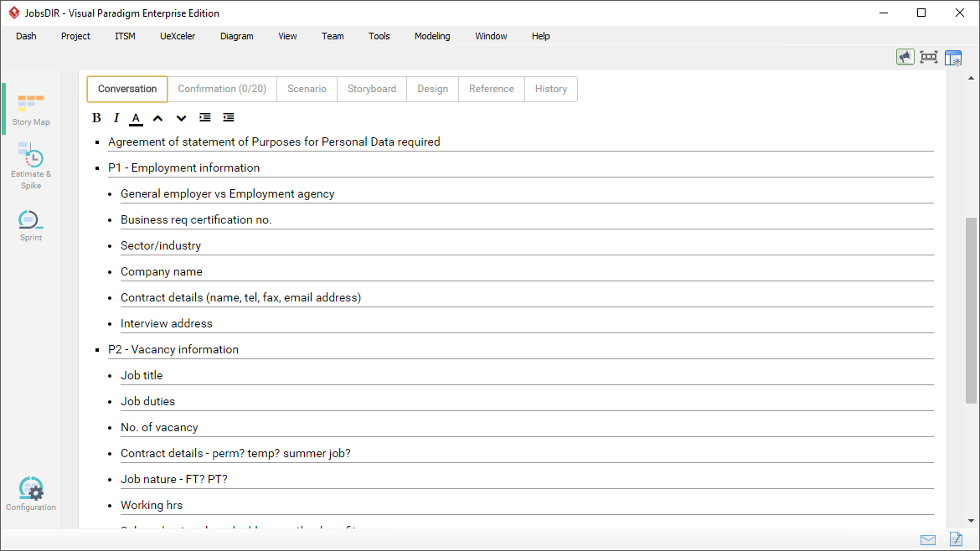This screenshot has width=980, height=551.
Task: Click the form layers icon at top right
Action: pos(953,56)
